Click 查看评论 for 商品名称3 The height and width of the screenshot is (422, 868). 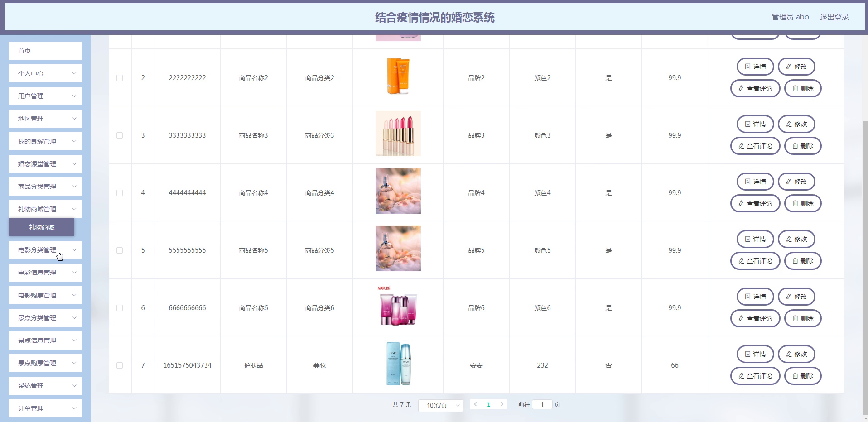point(755,146)
